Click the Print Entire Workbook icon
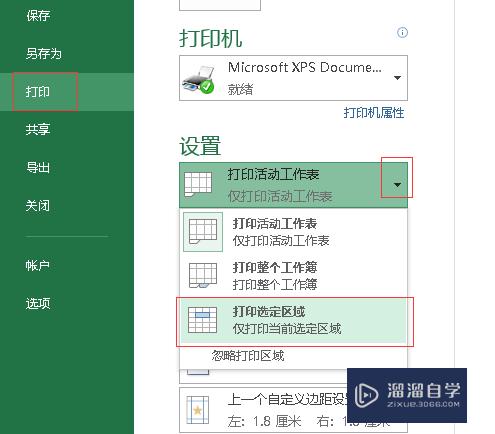 click(x=203, y=276)
